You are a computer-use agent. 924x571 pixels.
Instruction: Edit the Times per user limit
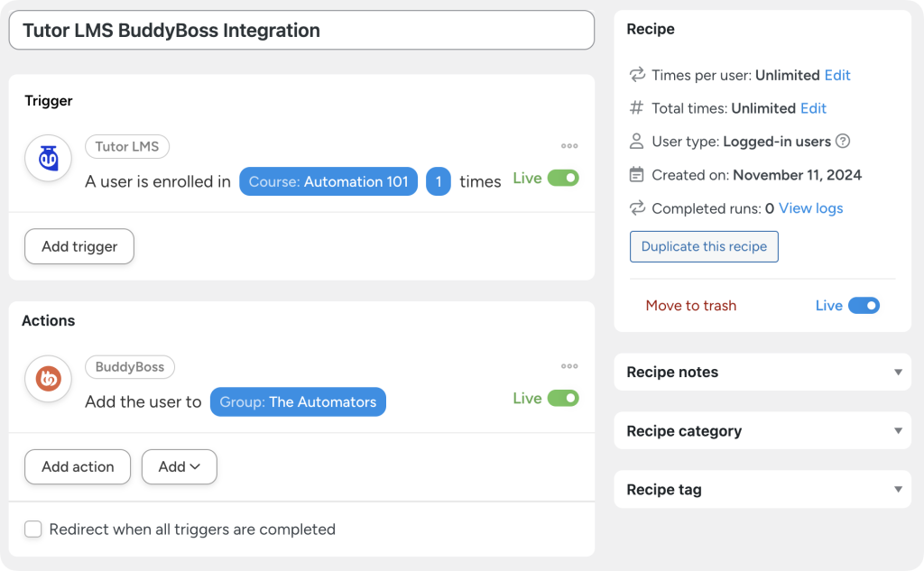tap(838, 75)
